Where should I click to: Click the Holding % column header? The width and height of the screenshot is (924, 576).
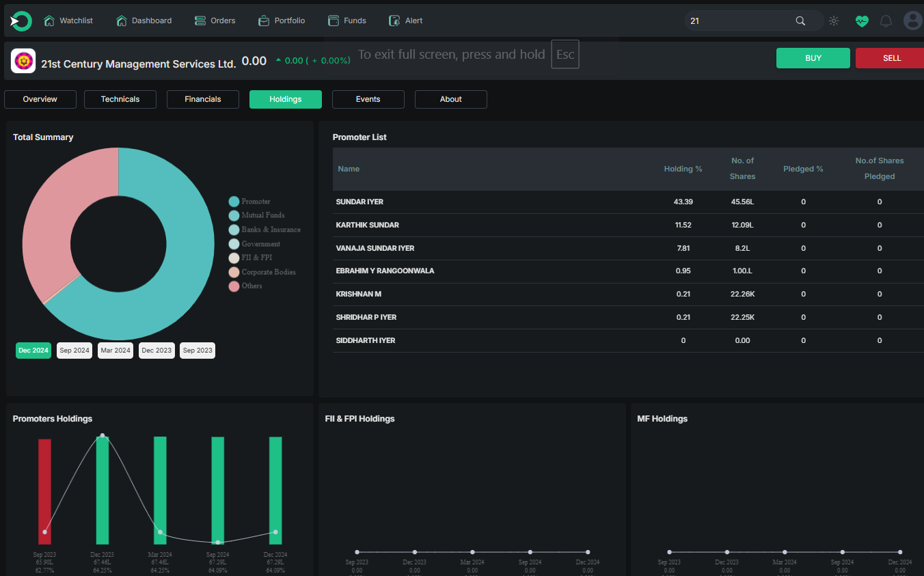(683, 169)
